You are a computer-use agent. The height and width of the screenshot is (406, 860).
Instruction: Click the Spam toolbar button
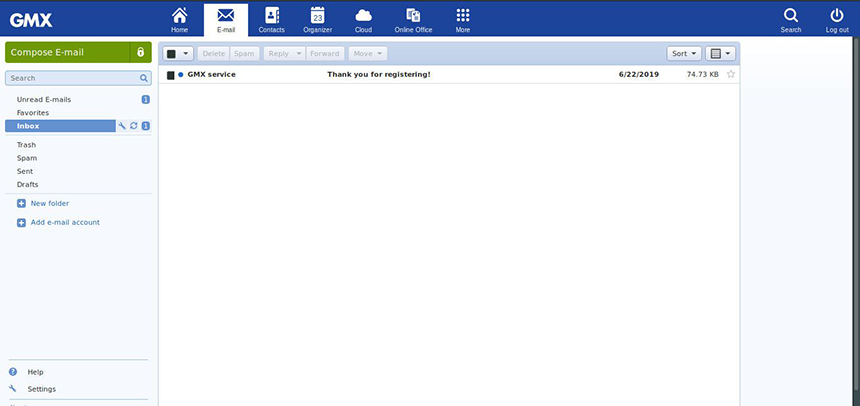[x=244, y=54]
